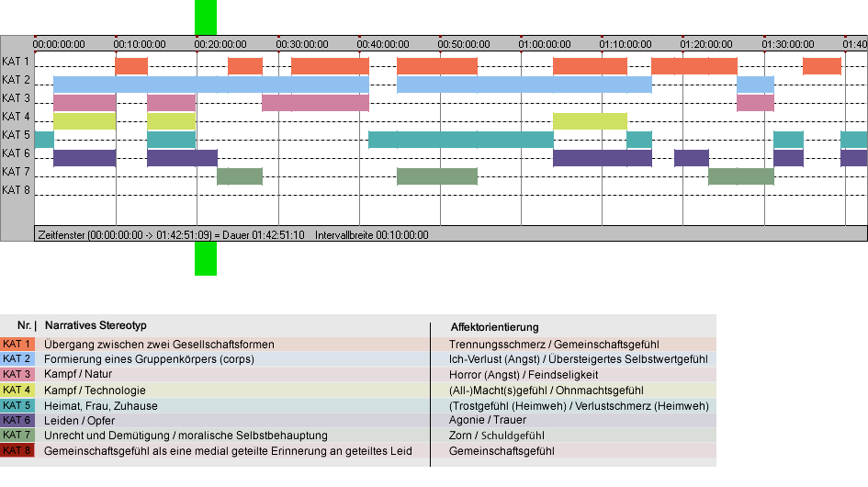Select the KAT 8 row label in timeline

pos(16,190)
